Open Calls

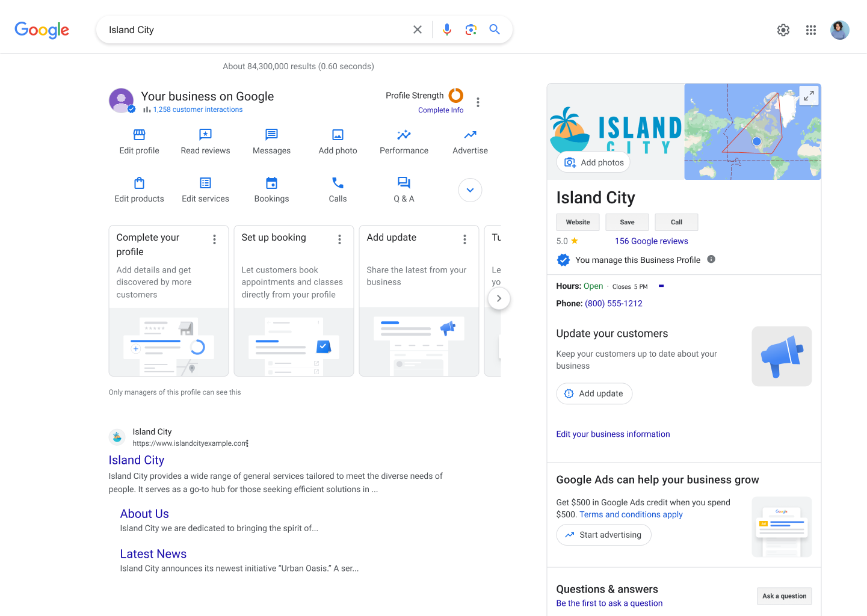[x=338, y=190]
